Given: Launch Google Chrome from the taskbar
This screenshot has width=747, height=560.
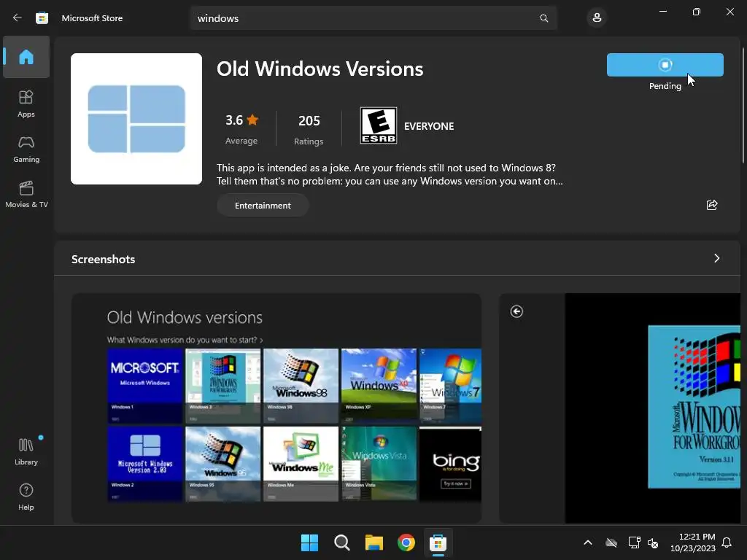Looking at the screenshot, I should click(x=406, y=542).
